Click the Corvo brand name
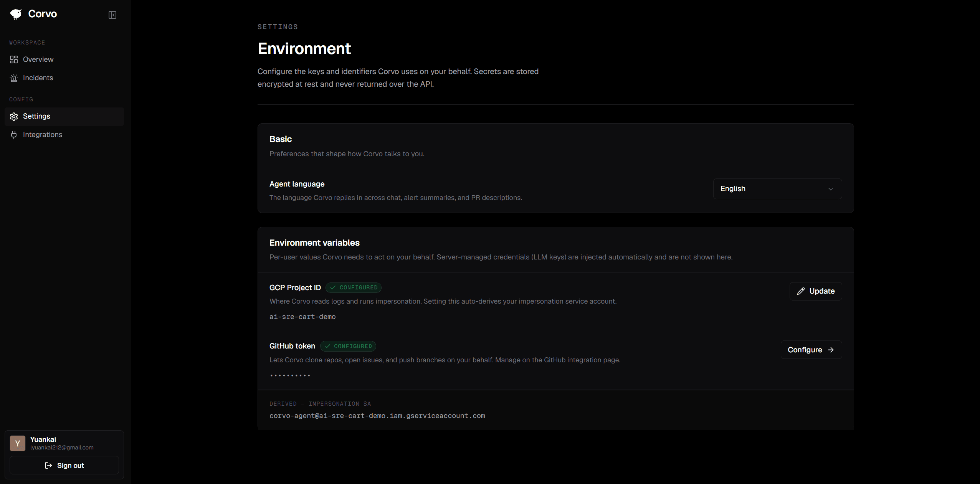Image resolution: width=980 pixels, height=484 pixels. (x=43, y=14)
